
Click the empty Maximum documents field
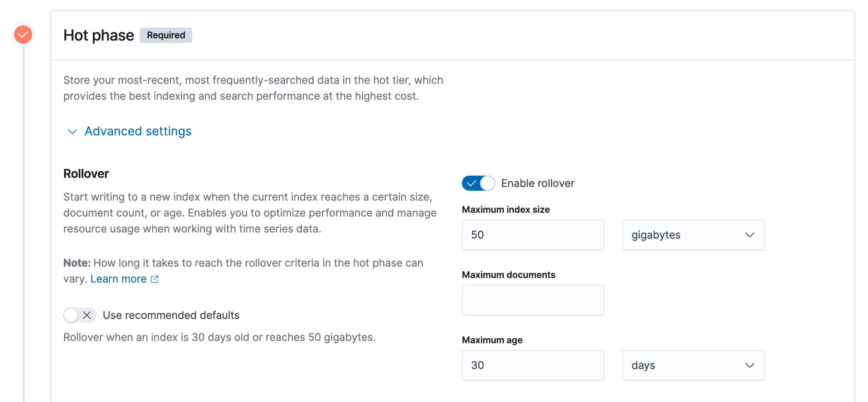[533, 300]
